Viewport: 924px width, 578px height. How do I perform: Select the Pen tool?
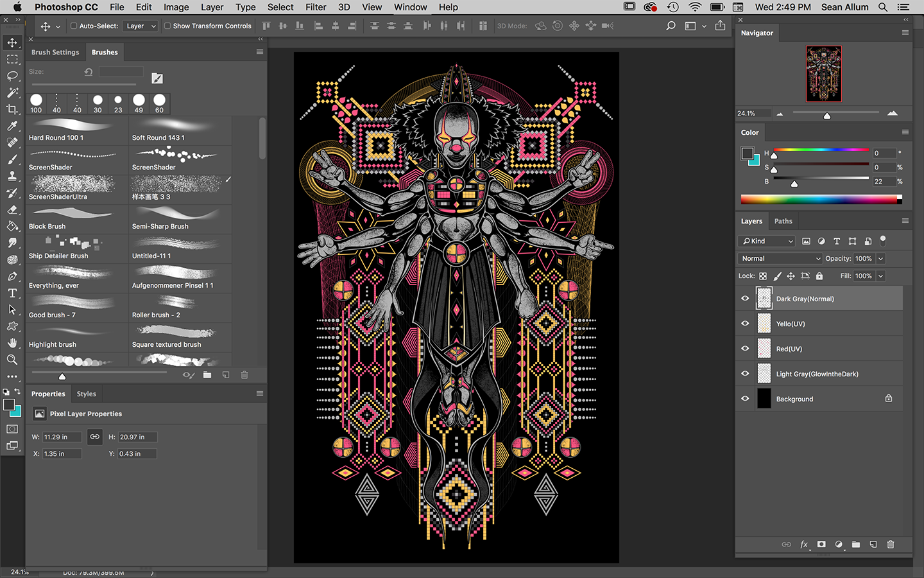[12, 276]
